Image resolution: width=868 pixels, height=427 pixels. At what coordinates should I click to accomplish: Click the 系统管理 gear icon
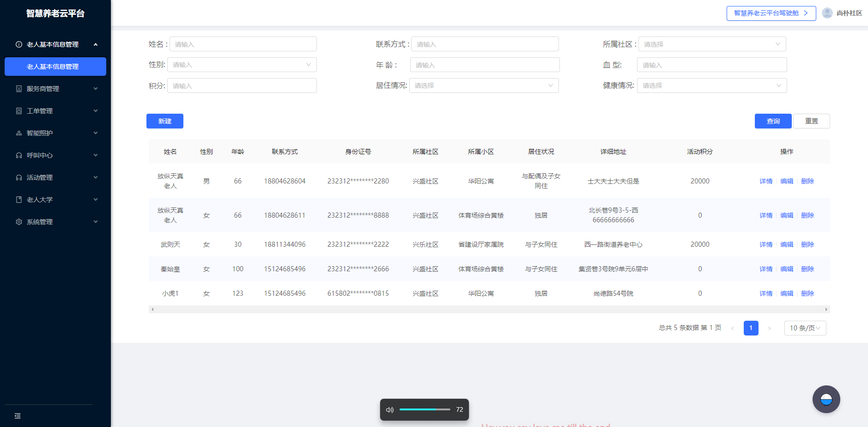tap(19, 222)
